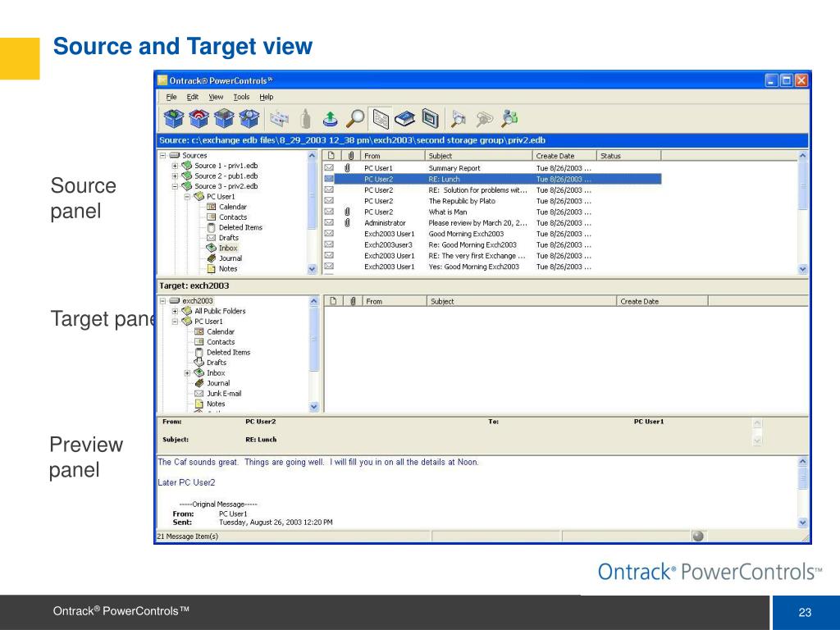Select Calendar folder in source tree

pyautogui.click(x=232, y=207)
